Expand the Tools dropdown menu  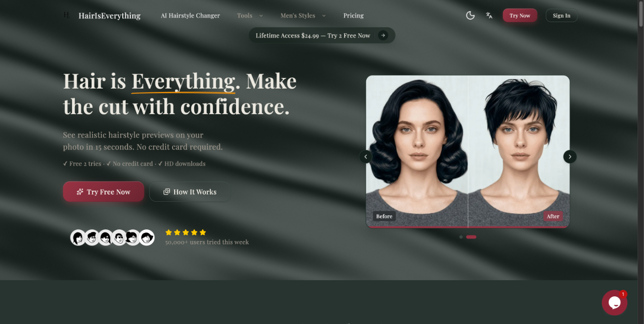pyautogui.click(x=250, y=16)
